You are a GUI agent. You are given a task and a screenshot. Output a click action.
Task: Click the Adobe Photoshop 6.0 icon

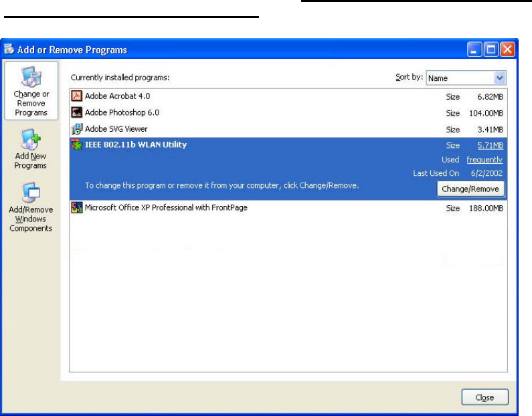77,112
